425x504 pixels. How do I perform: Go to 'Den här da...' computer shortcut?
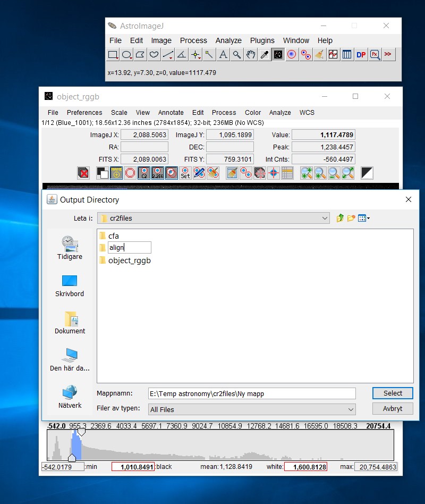[x=70, y=360]
